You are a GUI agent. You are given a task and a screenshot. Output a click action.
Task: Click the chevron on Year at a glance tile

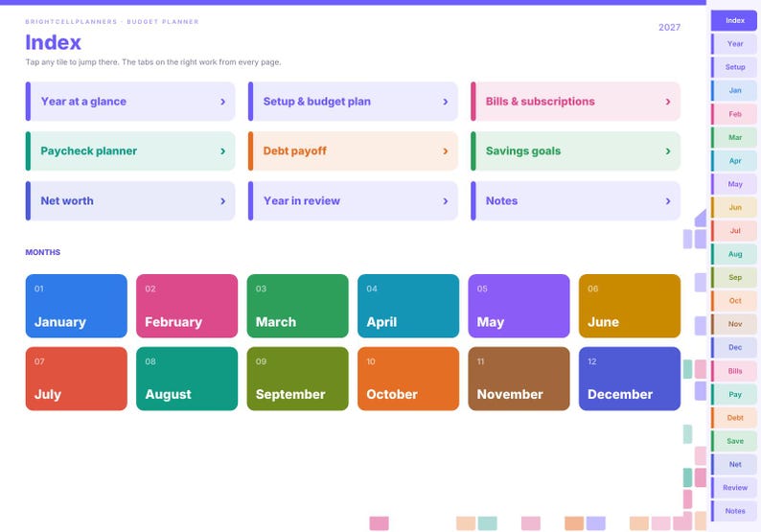(x=222, y=102)
